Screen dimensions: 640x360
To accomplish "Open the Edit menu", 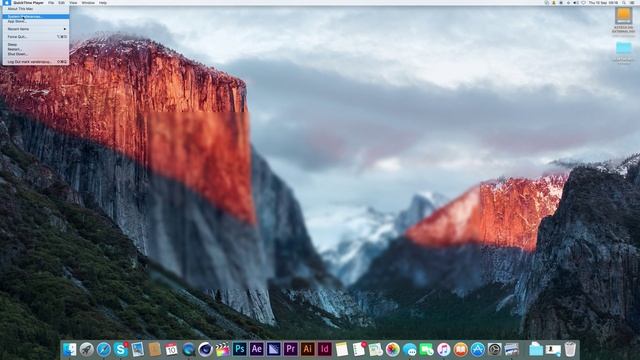I will (x=61, y=2).
